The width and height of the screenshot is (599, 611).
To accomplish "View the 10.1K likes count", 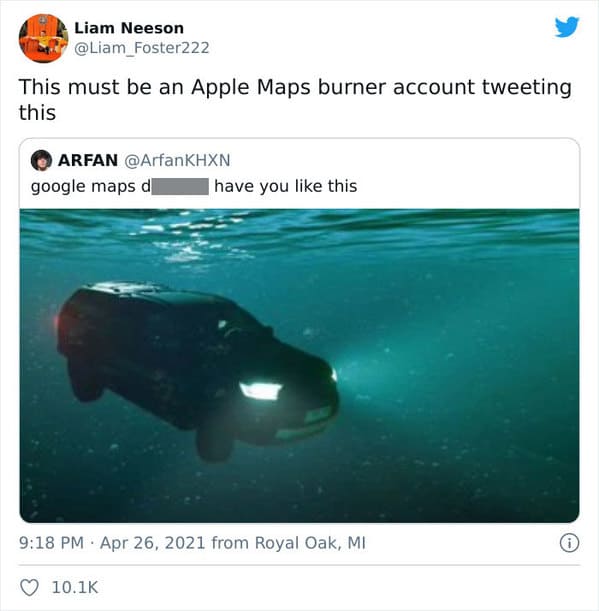I will [x=75, y=588].
